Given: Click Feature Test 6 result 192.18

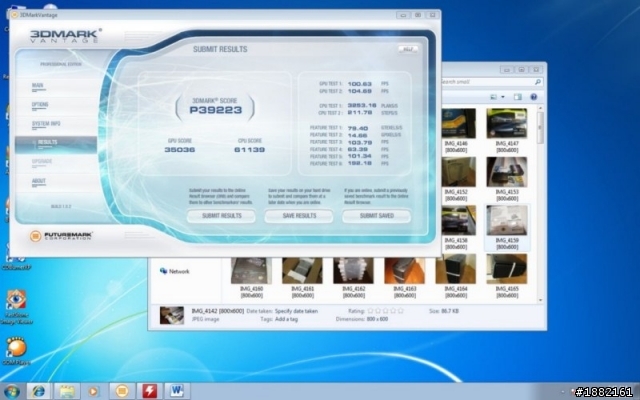Looking at the screenshot, I should click(360, 163).
